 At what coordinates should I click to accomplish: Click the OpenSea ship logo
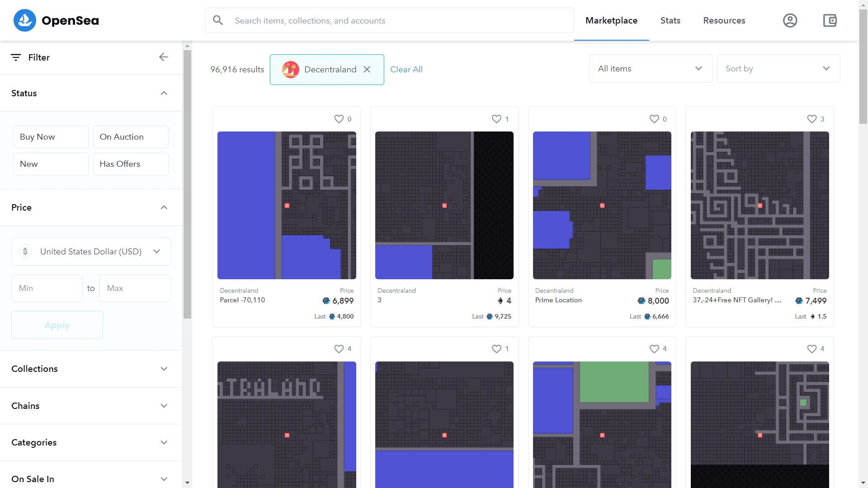tap(25, 20)
